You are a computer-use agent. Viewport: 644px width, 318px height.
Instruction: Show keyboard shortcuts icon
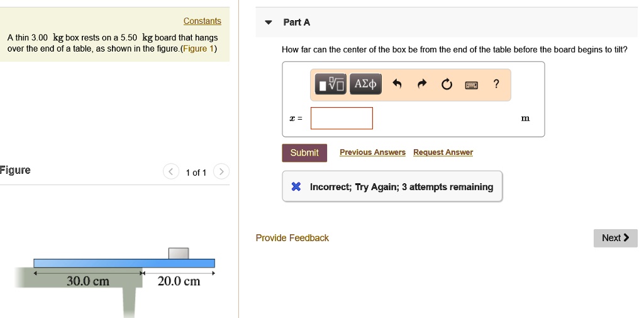click(472, 84)
